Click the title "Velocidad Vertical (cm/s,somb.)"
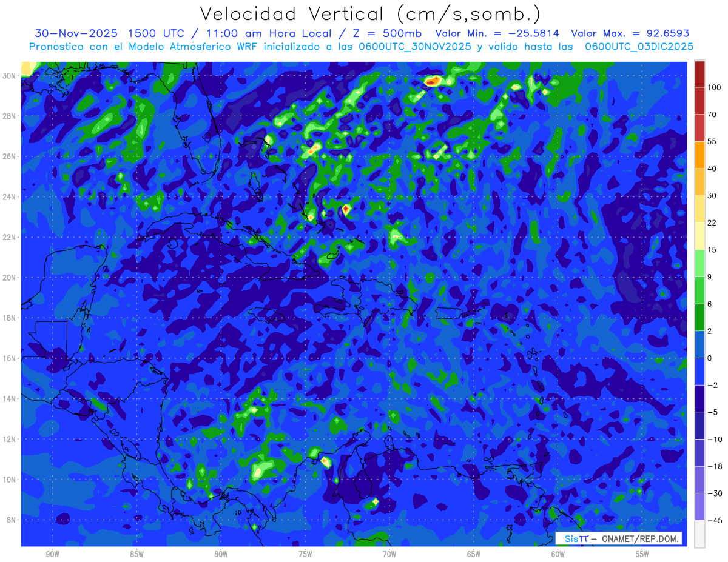Viewport: 728px width, 562px height. [x=371, y=14]
